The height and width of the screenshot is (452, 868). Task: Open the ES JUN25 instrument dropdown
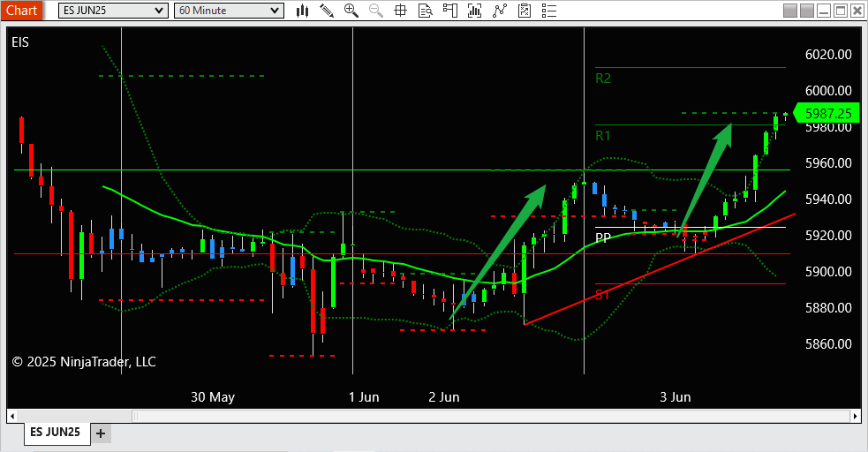(113, 11)
